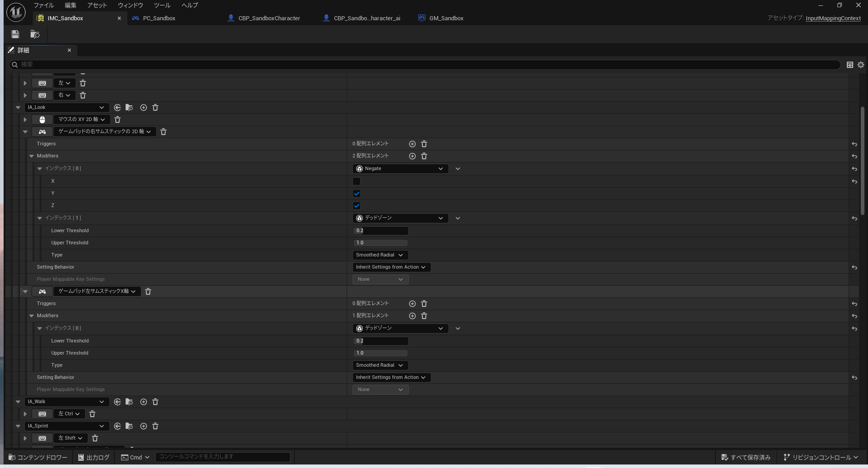
Task: Enable the Negate X checkbox
Action: [357, 181]
